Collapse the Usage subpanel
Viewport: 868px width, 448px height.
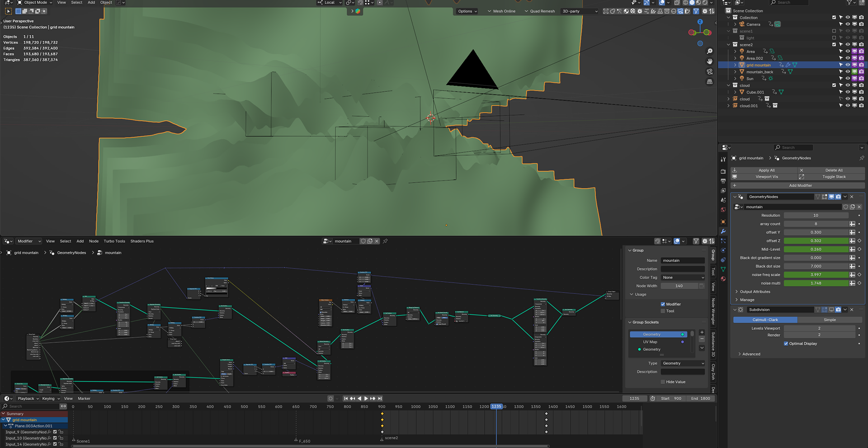pyautogui.click(x=632, y=295)
